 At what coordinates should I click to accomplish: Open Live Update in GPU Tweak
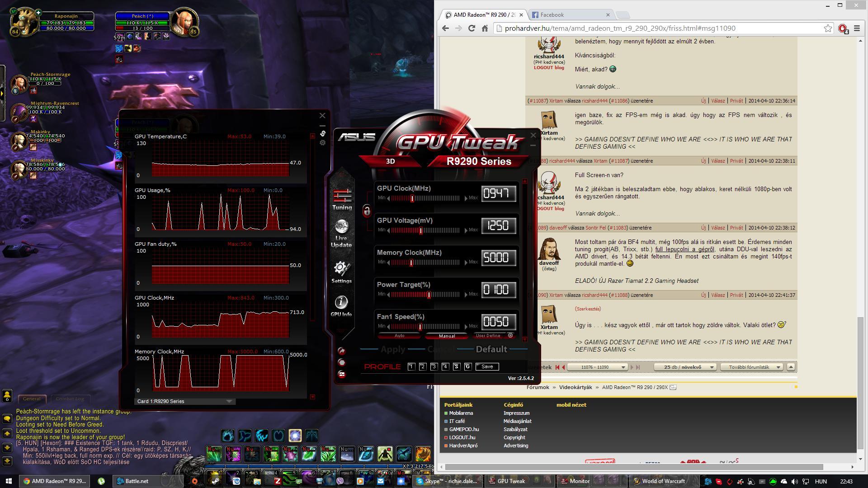tap(341, 234)
